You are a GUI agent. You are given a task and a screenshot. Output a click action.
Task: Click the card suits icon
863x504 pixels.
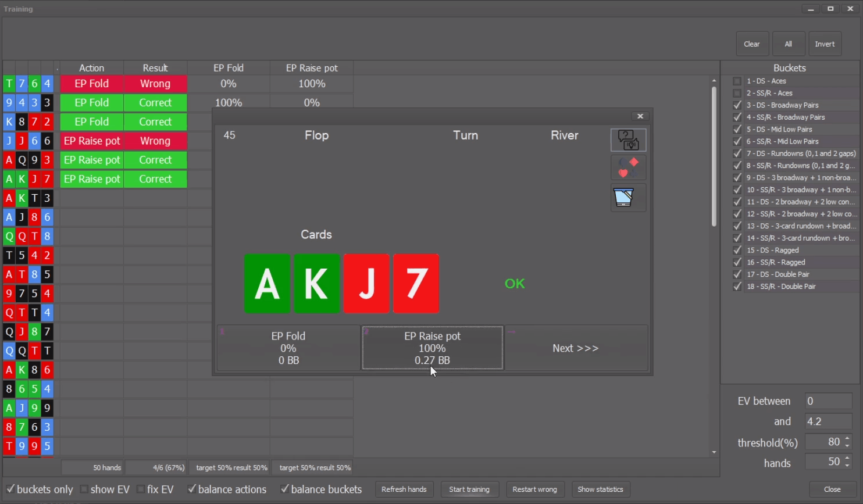pyautogui.click(x=628, y=168)
